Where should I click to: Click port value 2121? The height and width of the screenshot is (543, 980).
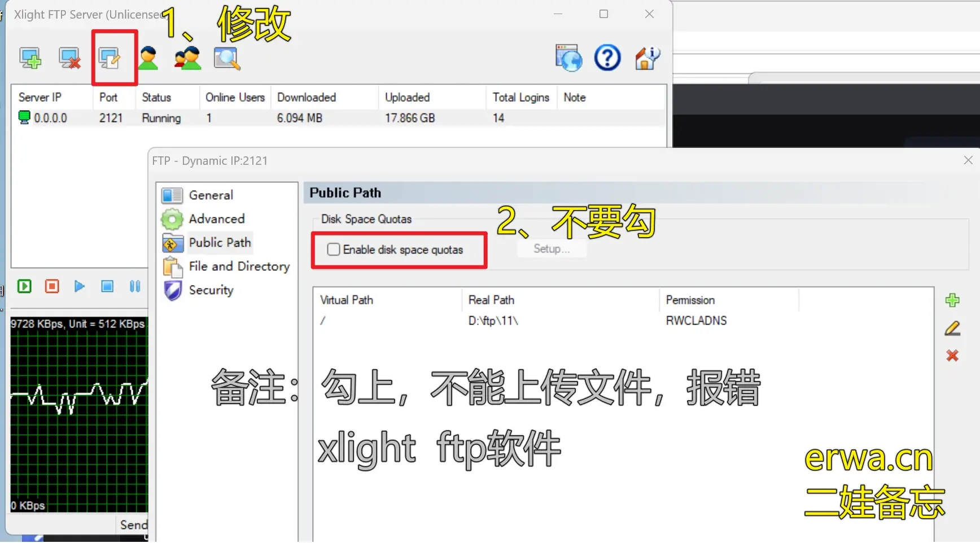click(x=111, y=118)
